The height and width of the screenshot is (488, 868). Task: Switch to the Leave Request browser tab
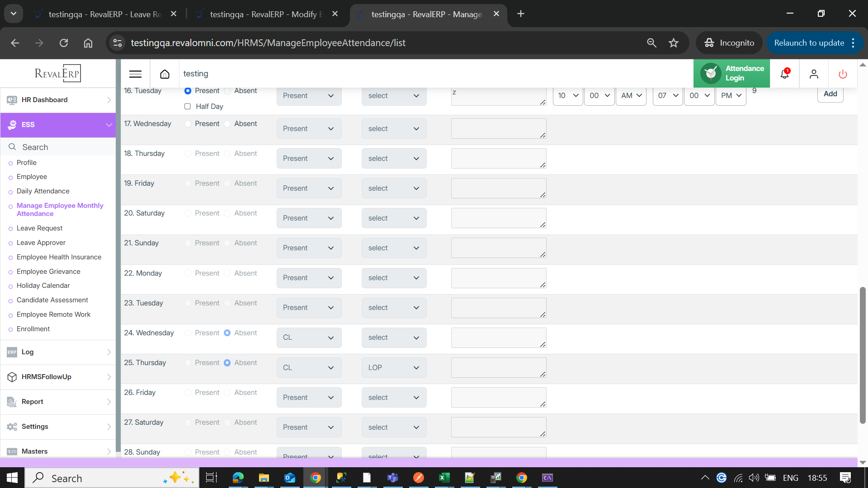coord(104,14)
